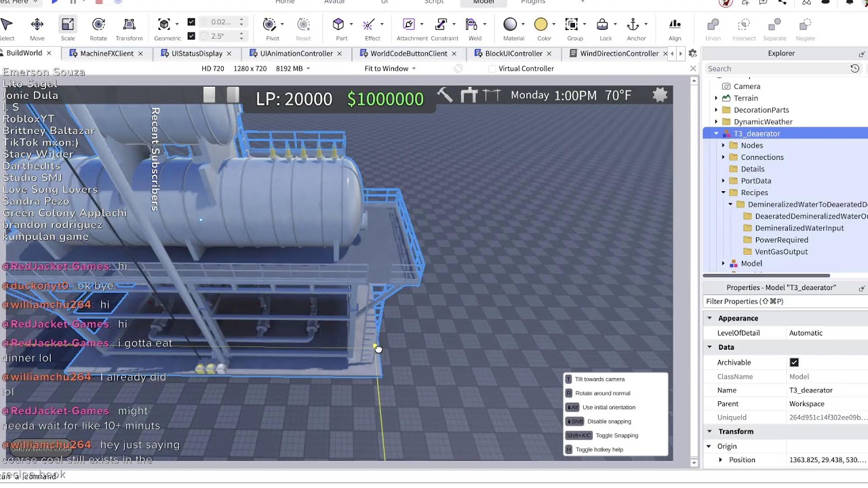Click the Intersect operation
The height and width of the screenshot is (488, 868).
tap(743, 29)
